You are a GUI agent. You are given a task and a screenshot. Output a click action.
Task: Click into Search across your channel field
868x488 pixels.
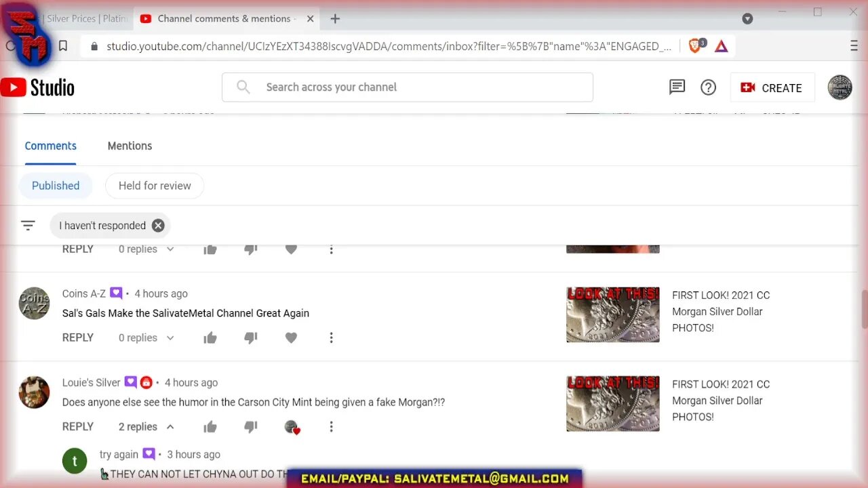[x=408, y=87]
